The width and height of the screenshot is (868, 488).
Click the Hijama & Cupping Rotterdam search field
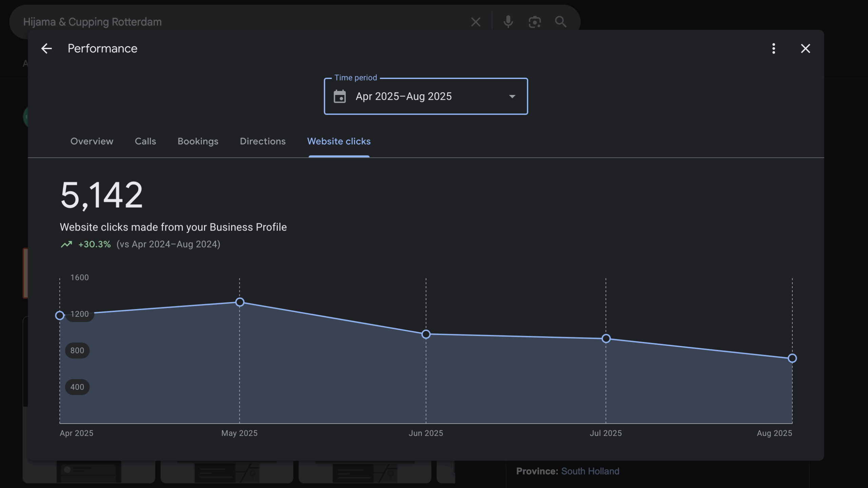(237, 22)
